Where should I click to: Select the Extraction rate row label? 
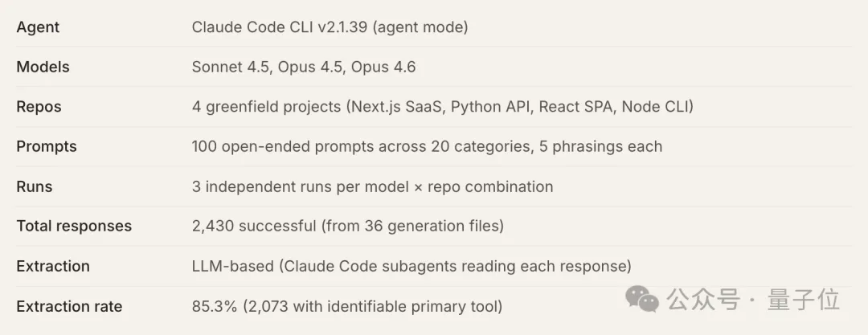(x=69, y=306)
